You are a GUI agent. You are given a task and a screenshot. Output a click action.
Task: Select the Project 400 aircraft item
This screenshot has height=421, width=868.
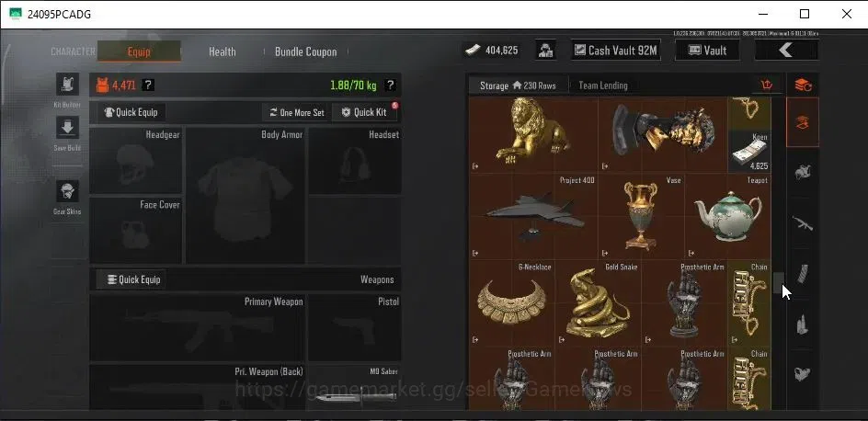533,217
